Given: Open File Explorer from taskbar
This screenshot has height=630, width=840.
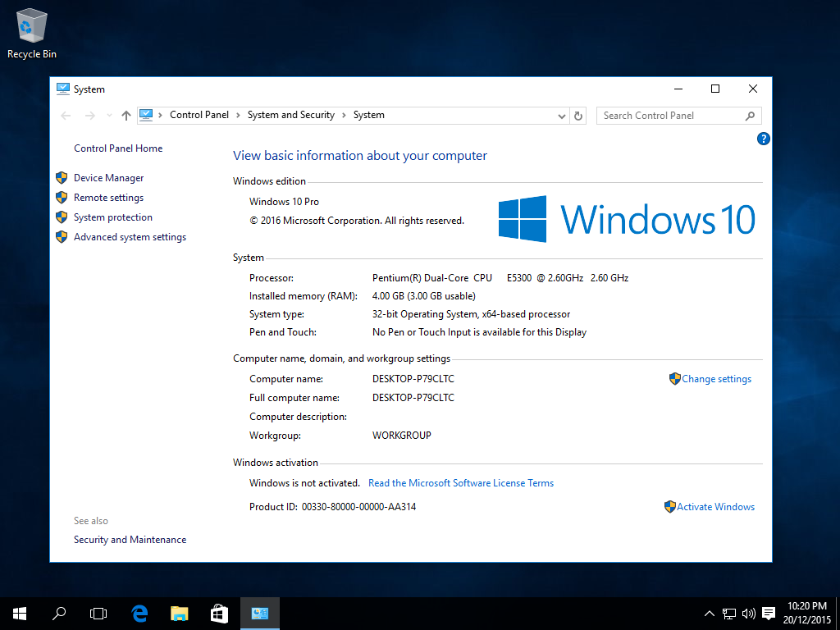Looking at the screenshot, I should click(180, 614).
